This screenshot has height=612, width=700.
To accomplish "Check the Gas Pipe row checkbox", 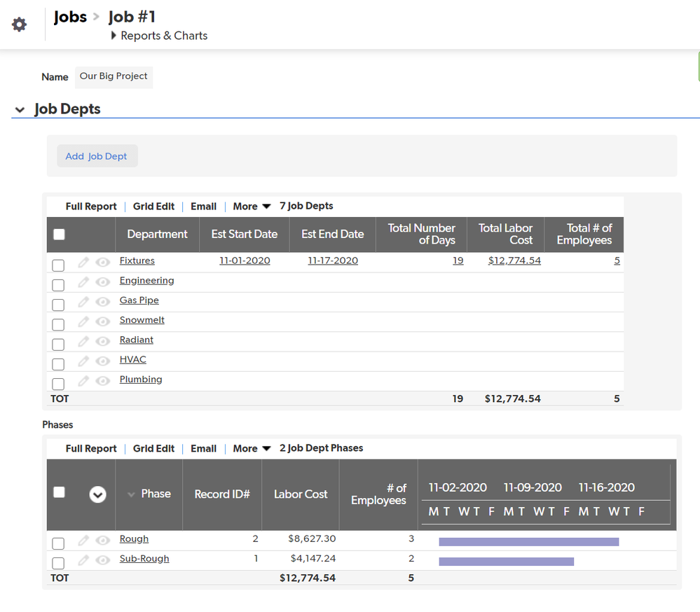I will click(x=58, y=305).
